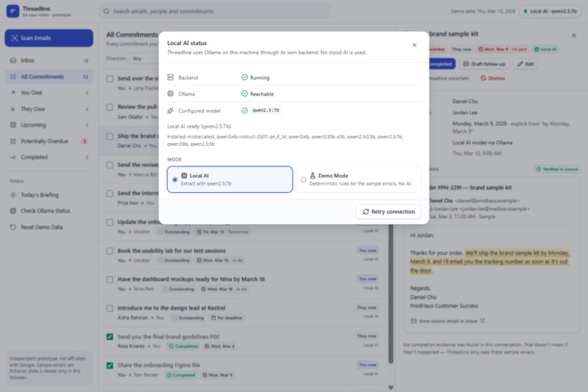Click the Completed tag on brand guidelines row
The width and height of the screenshot is (588, 392).
182,347
